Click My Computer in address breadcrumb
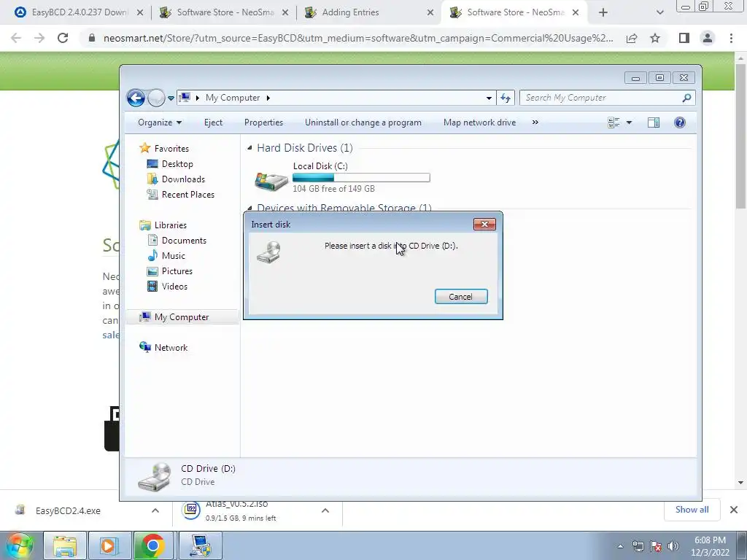The width and height of the screenshot is (747, 560). point(233,98)
